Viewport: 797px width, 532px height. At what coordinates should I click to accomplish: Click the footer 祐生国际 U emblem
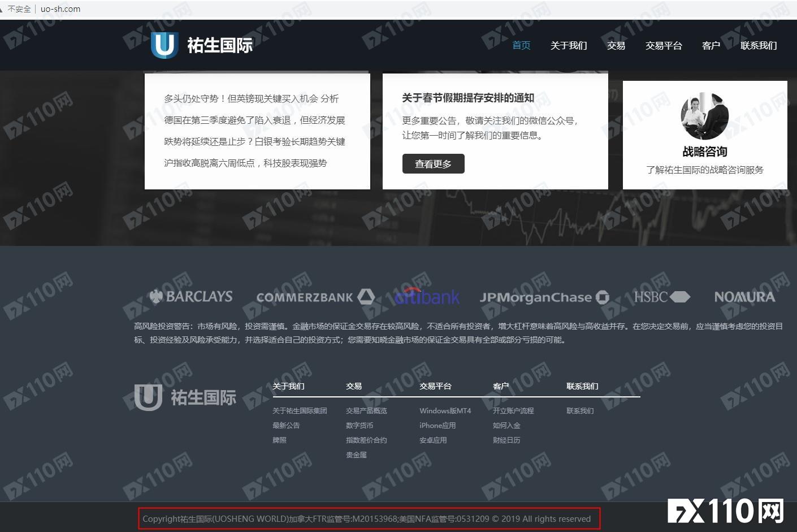pos(148,397)
